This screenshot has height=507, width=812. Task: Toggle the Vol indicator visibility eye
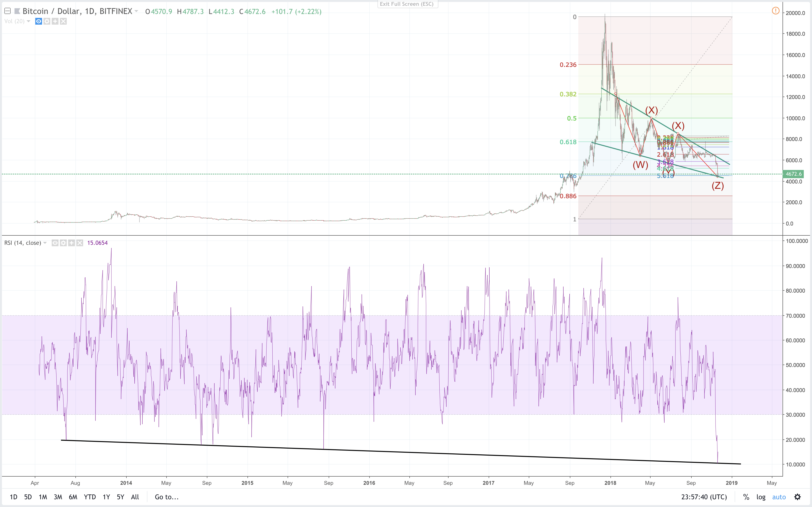tap(39, 21)
